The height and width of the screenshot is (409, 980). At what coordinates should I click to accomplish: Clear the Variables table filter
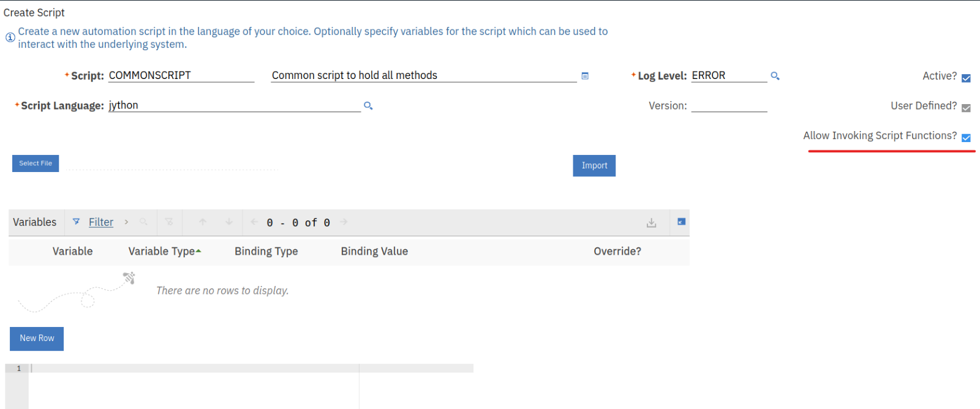pos(170,222)
